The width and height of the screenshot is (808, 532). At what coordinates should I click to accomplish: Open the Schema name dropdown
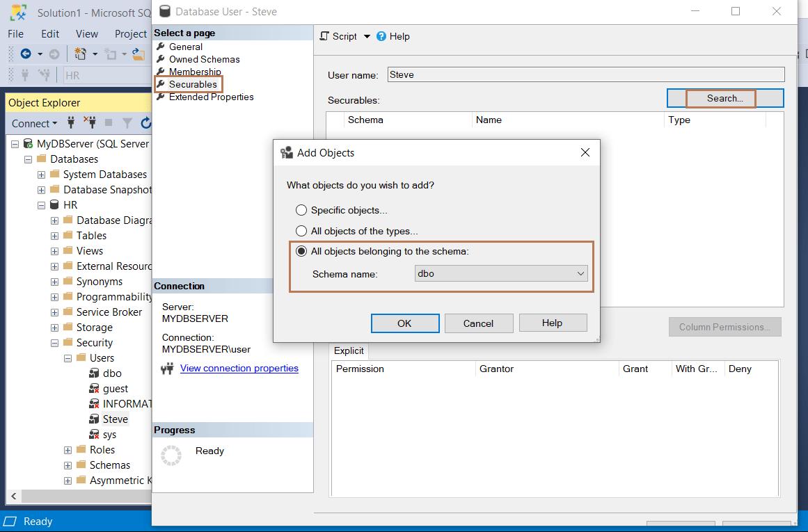581,273
